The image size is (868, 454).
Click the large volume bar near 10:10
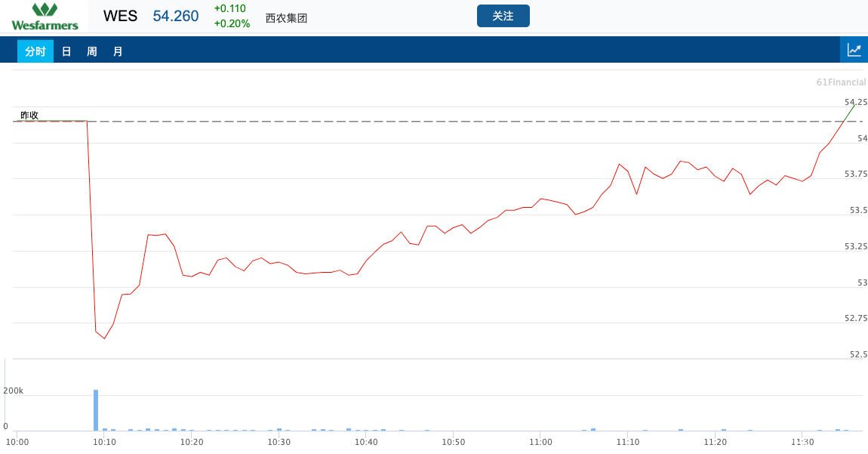point(96,410)
